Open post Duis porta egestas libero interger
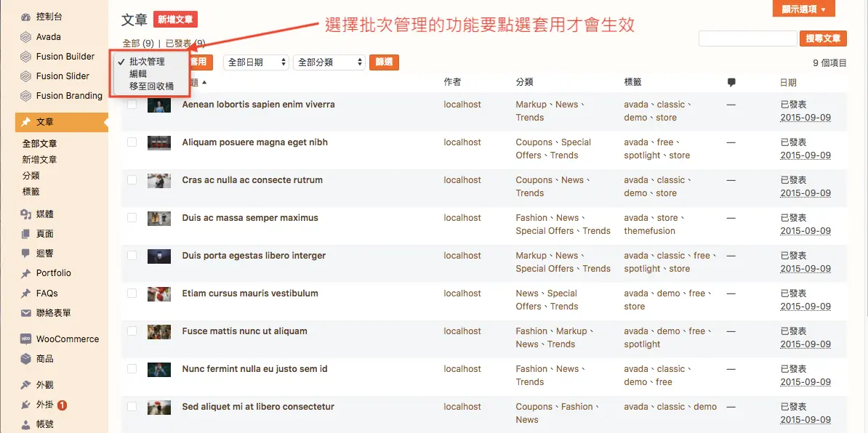This screenshot has height=433, width=868. 254,256
